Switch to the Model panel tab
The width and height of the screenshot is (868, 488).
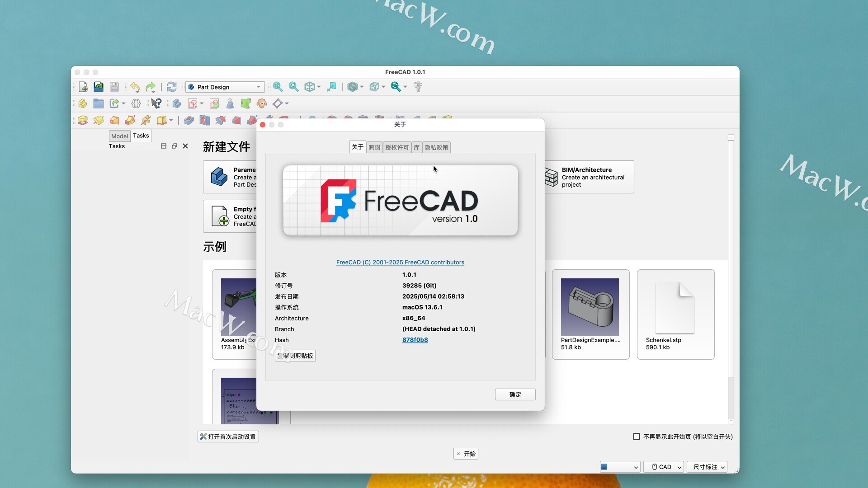tap(119, 136)
